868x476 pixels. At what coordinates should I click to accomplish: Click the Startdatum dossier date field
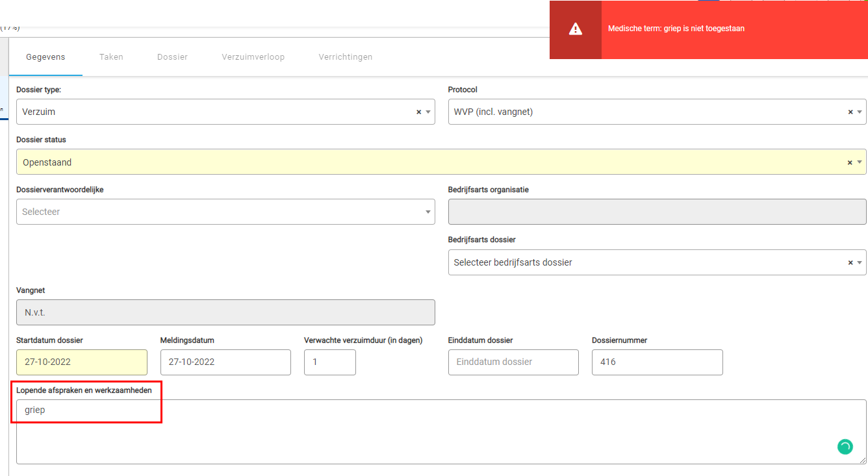pyautogui.click(x=82, y=362)
